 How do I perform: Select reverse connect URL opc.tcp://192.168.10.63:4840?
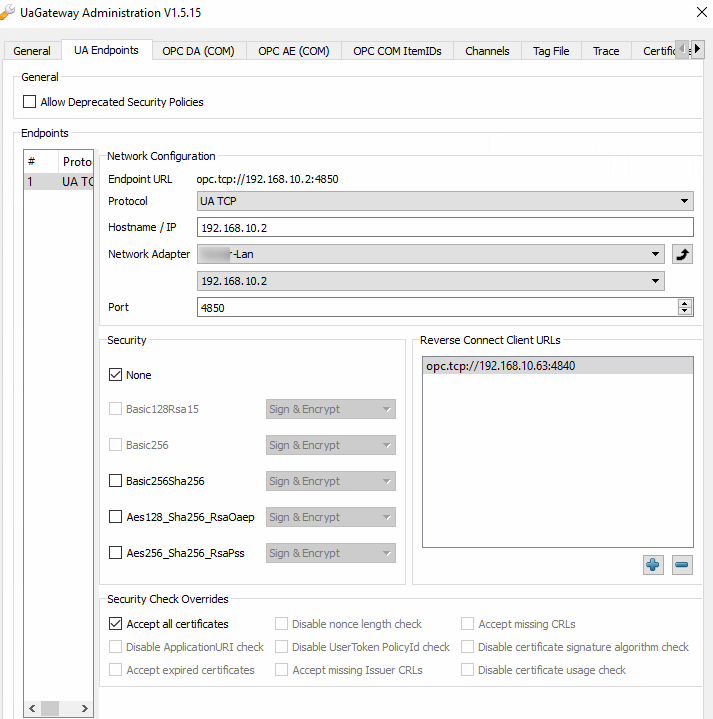558,365
